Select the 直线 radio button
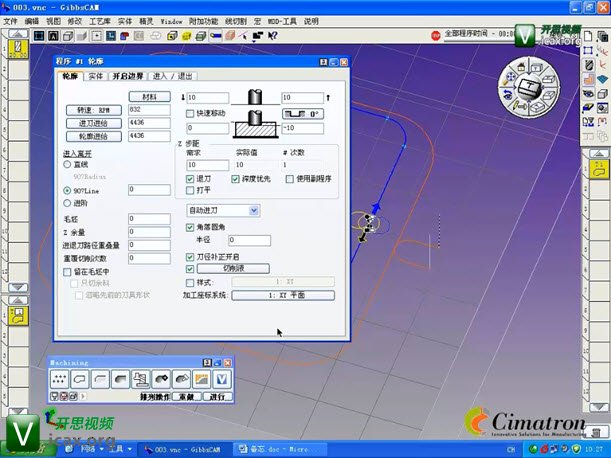This screenshot has height=458, width=611. [67, 164]
